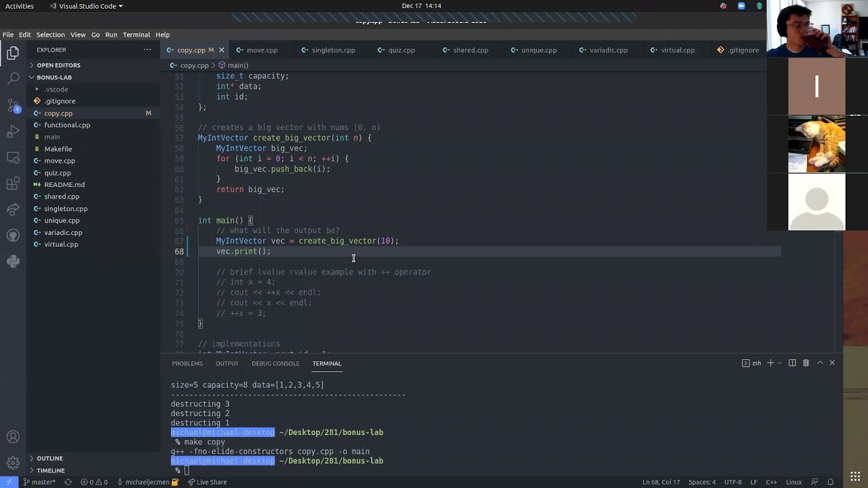
Task: Click the remote window indicator in status bar
Action: (9, 482)
